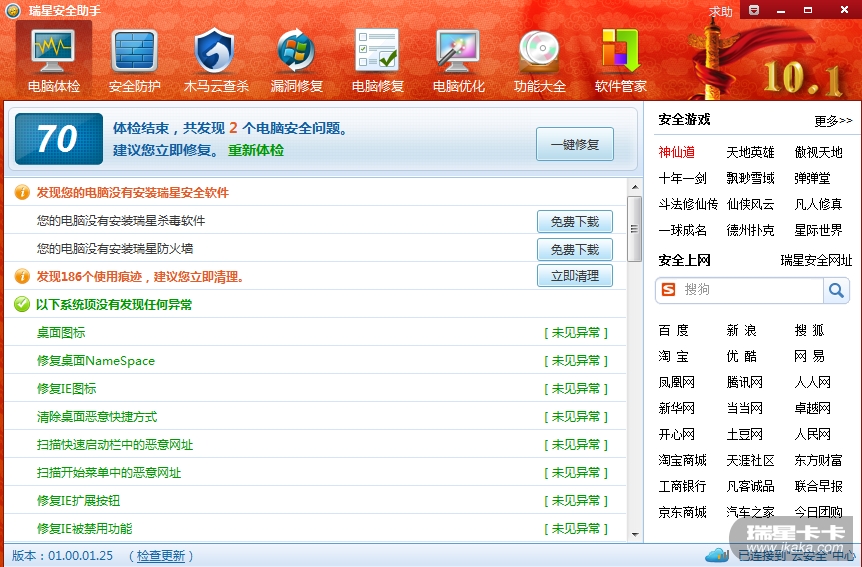This screenshot has width=862, height=567.
Task: Open the 天地英雄 game link
Action: click(750, 152)
